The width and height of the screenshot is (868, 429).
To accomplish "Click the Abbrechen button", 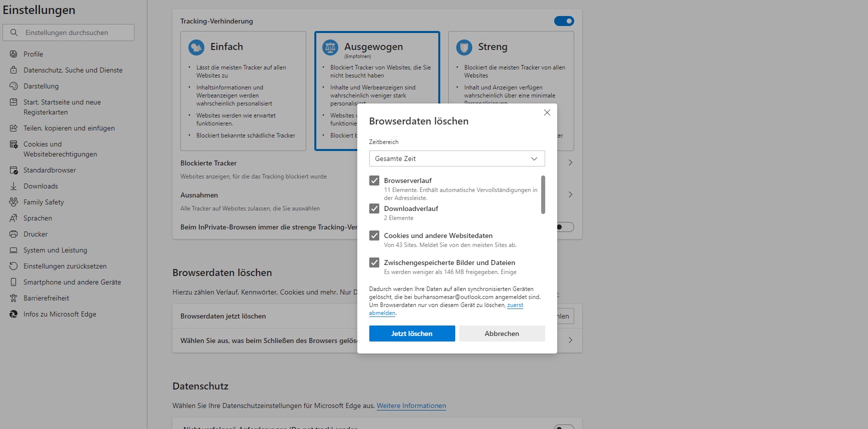I will tap(502, 333).
